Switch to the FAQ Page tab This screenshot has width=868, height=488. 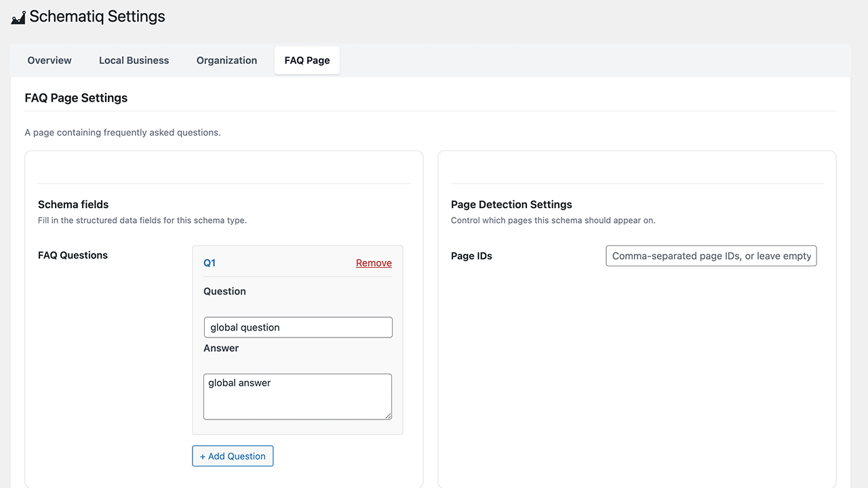[307, 60]
